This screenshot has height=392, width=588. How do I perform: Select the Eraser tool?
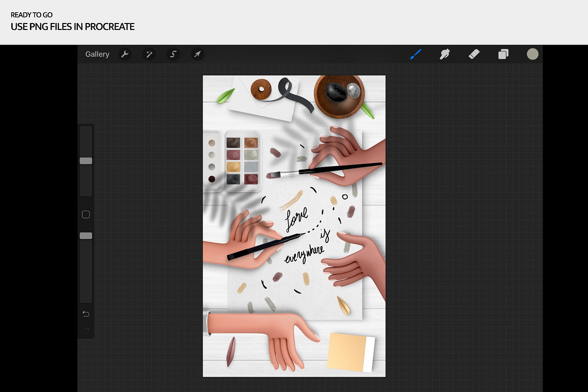click(x=474, y=54)
